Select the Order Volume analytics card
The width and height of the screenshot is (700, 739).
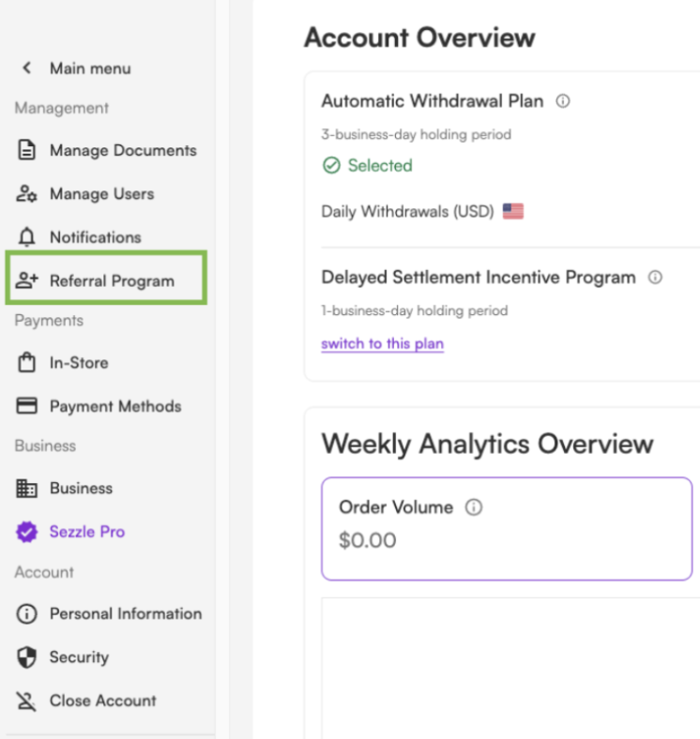[x=507, y=528]
